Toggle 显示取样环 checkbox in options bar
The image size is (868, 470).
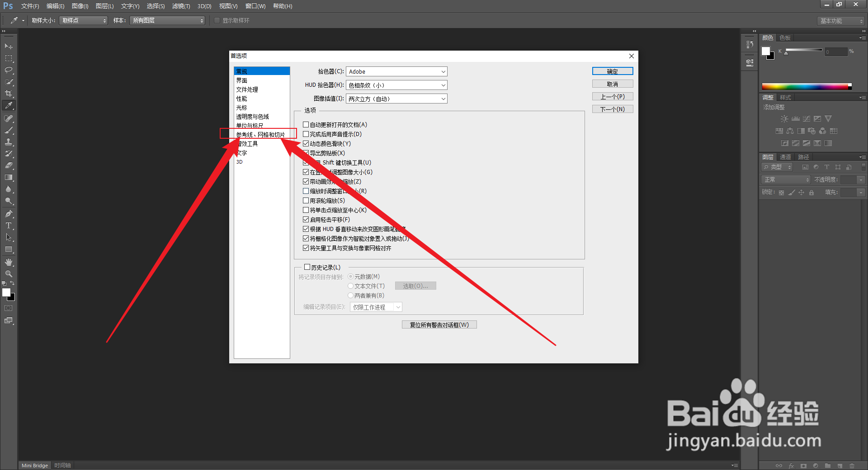(217, 20)
